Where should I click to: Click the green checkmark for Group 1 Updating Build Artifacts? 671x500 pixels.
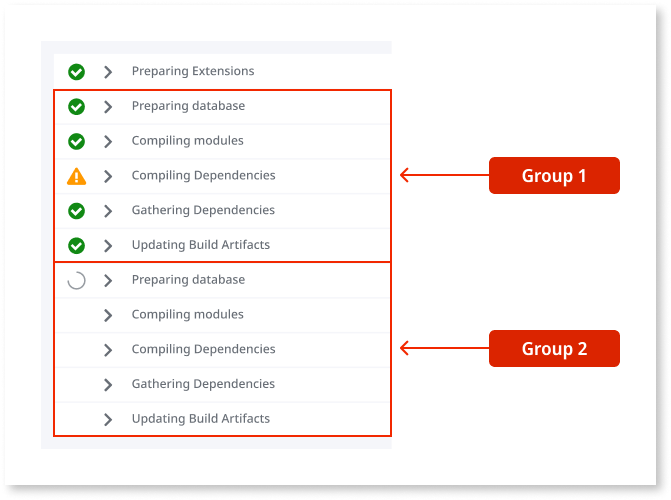click(x=76, y=246)
